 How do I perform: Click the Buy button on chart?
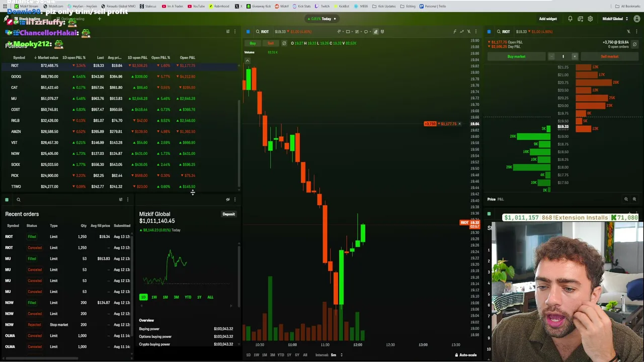point(253,43)
